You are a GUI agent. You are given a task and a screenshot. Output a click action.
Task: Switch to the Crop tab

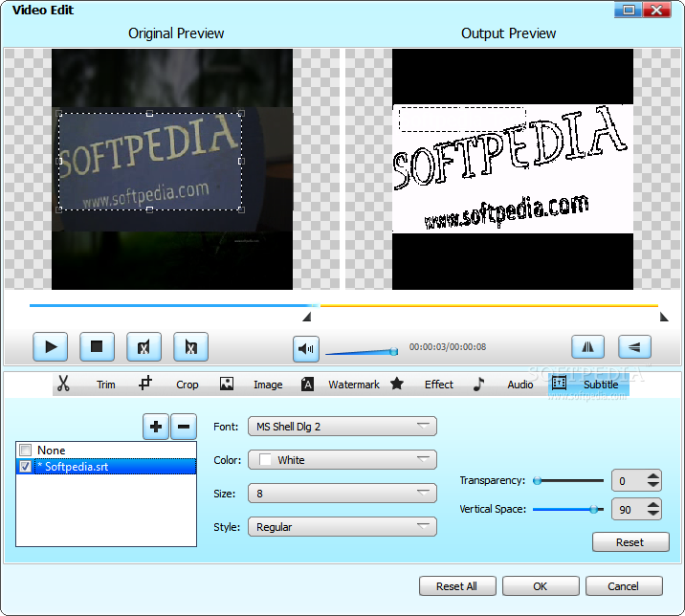pos(187,385)
